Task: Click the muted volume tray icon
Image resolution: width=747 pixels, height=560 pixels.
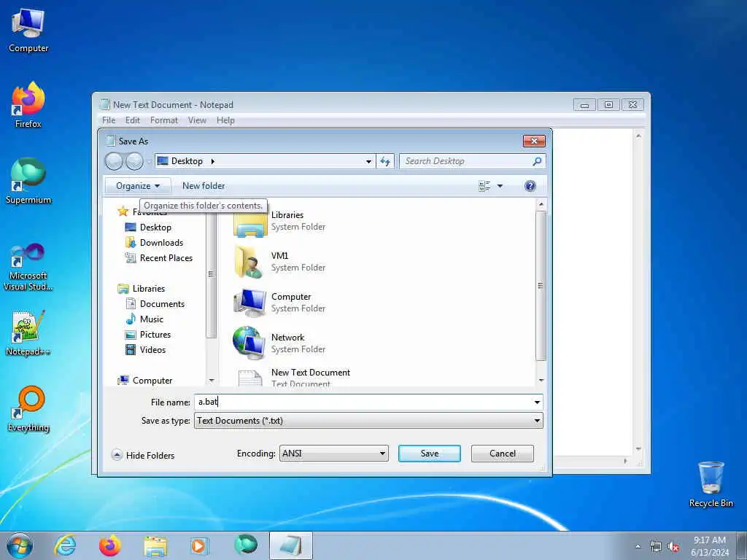Action: click(673, 547)
